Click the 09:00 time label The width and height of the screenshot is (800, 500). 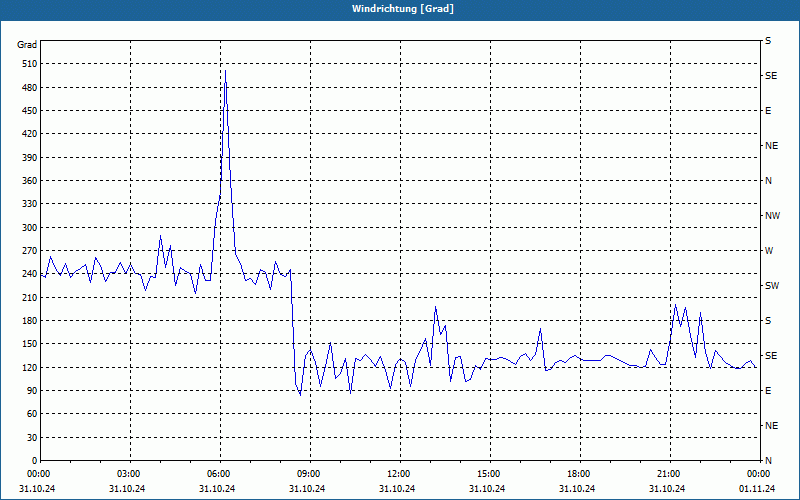[x=308, y=474]
